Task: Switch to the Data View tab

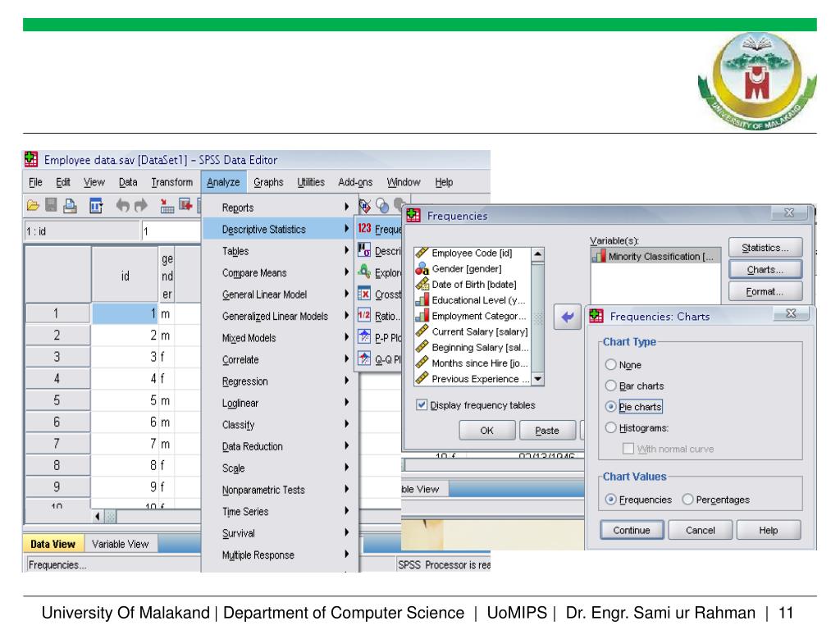Action: coord(52,544)
